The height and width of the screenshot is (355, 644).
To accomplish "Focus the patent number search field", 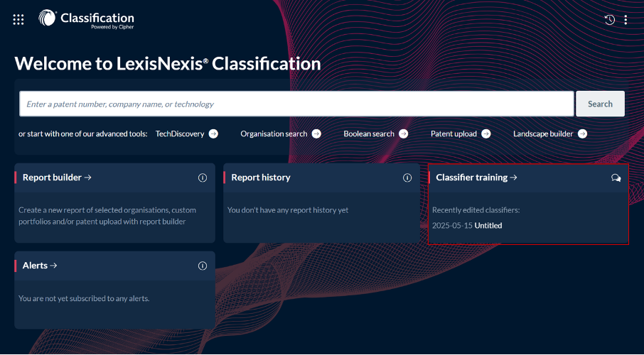I will 296,104.
